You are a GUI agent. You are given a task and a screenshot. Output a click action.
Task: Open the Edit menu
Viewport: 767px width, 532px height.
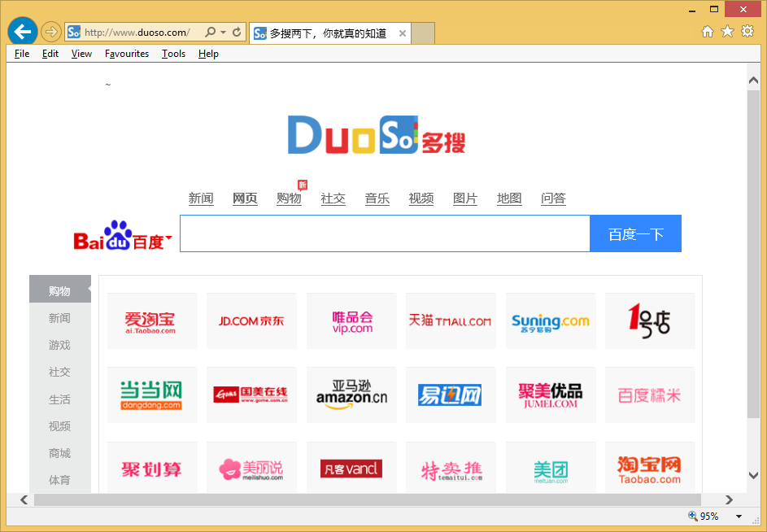(50, 54)
